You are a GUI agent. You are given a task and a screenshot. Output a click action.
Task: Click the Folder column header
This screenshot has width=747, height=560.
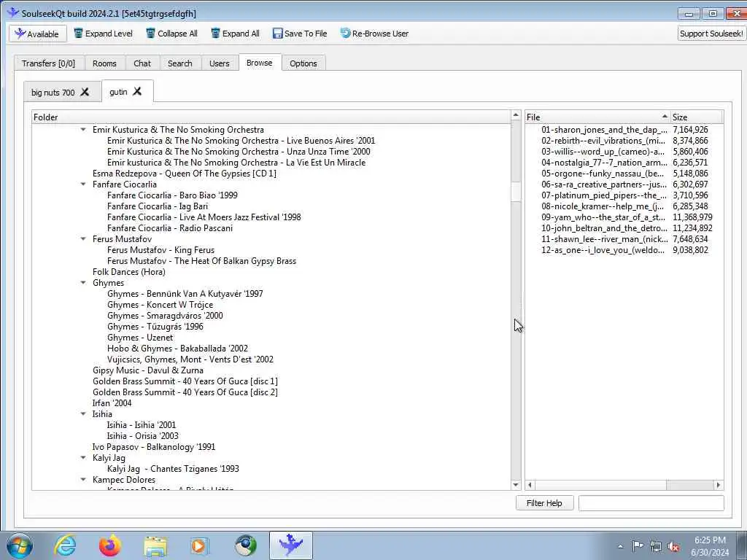click(x=271, y=117)
